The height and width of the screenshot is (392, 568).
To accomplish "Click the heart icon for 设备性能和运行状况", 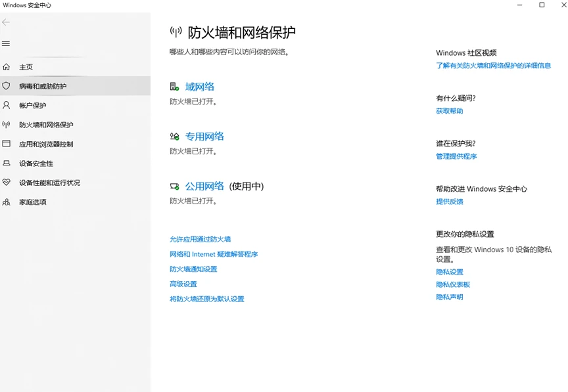I will point(6,182).
